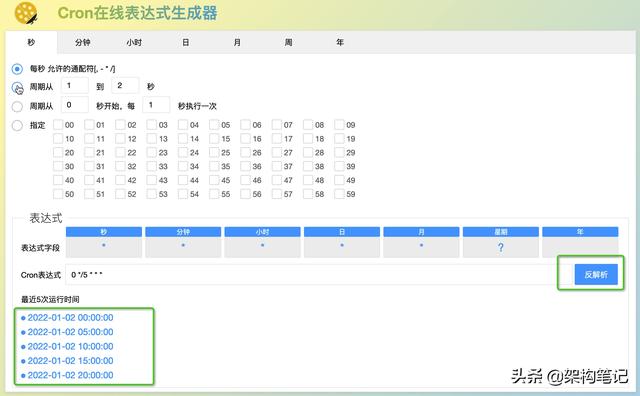The height and width of the screenshot is (396, 640).
Task: Click the 月 expression field cell
Action: coord(421,247)
